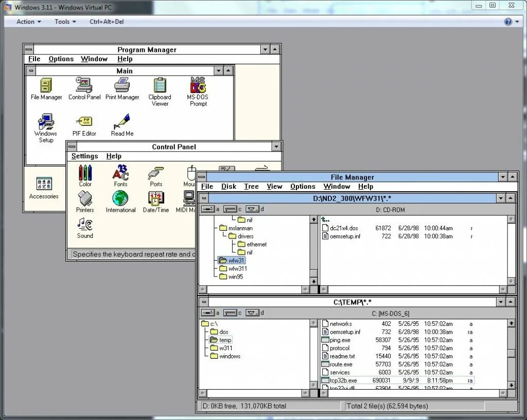Open Date/Time in Control Panel
This screenshot has width=527, height=420.
pos(156,202)
